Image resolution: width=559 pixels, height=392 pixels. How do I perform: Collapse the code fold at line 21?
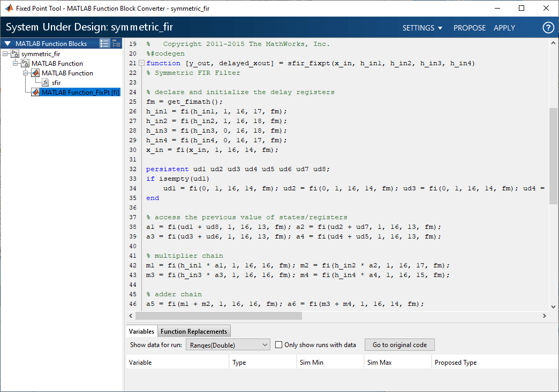(141, 64)
